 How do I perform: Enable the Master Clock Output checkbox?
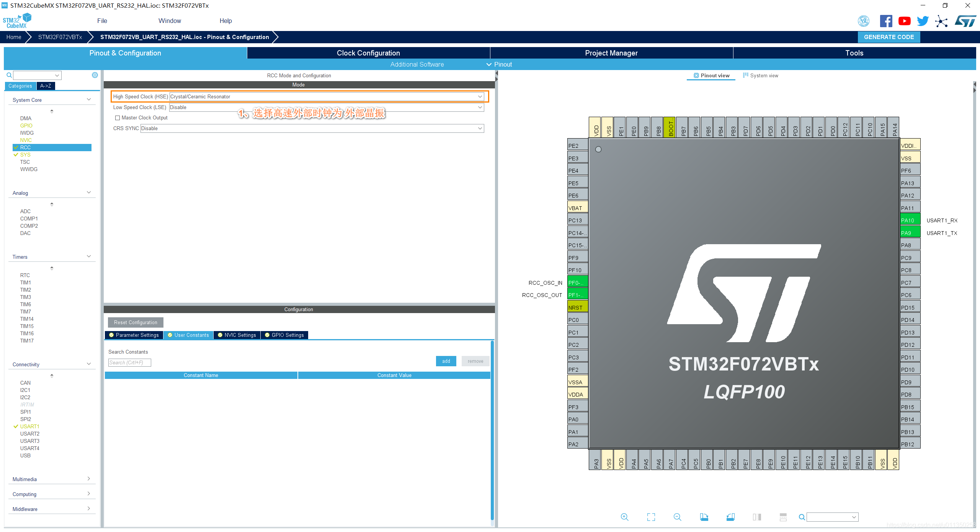coord(118,118)
